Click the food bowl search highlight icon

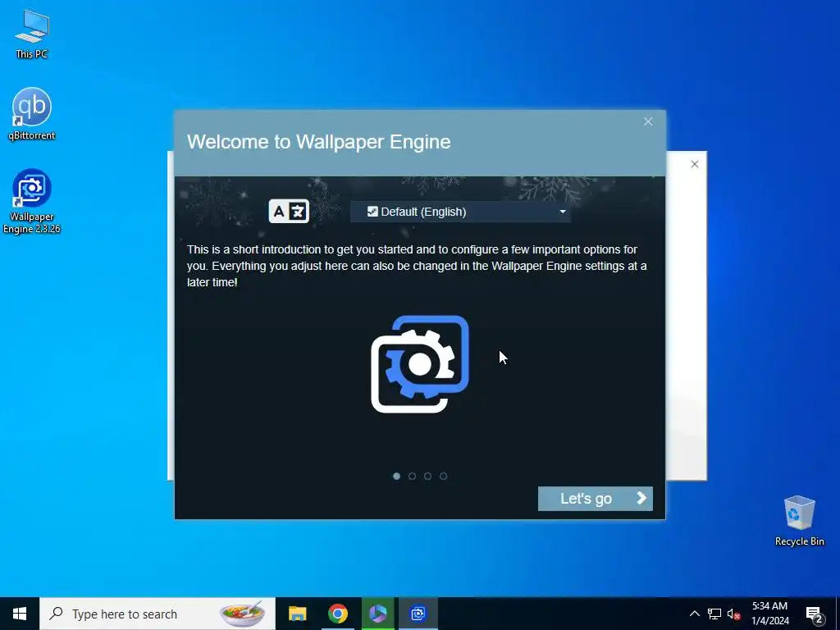pyautogui.click(x=243, y=614)
